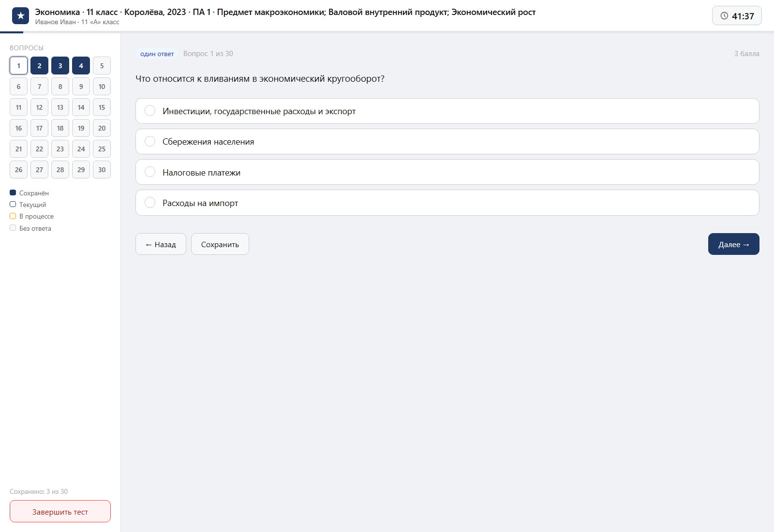This screenshot has width=774, height=532.
Task: Click the 'ВОПРОСЫ' sidebar heading
Action: click(27, 48)
